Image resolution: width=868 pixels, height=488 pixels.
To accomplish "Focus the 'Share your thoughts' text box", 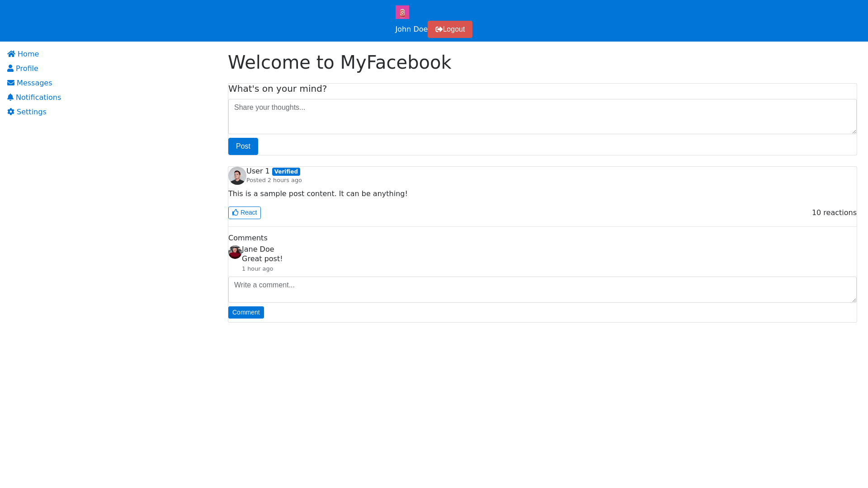I will point(542,117).
